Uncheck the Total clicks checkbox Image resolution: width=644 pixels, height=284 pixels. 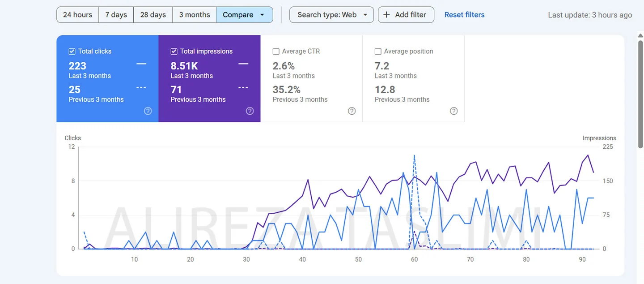point(72,52)
